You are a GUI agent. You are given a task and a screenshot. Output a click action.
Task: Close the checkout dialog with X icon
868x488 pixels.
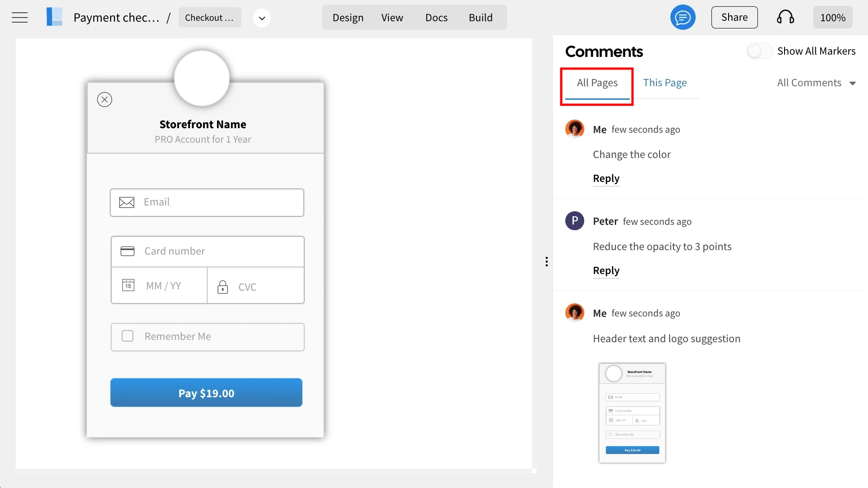(105, 100)
